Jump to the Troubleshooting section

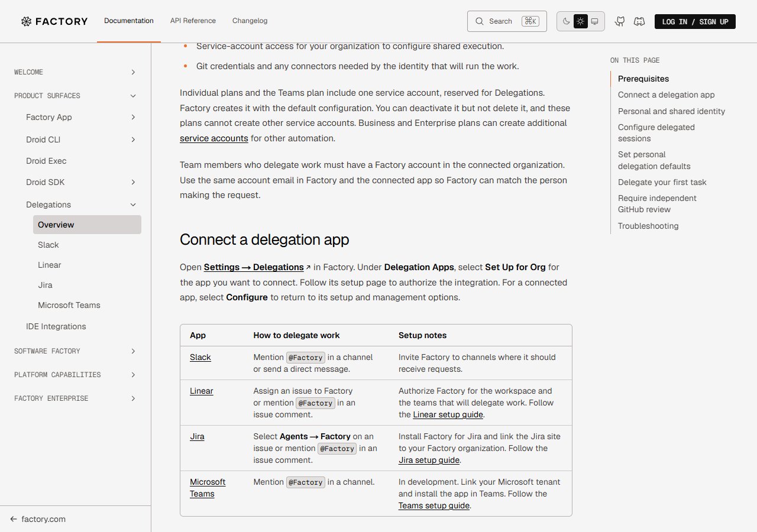click(648, 226)
